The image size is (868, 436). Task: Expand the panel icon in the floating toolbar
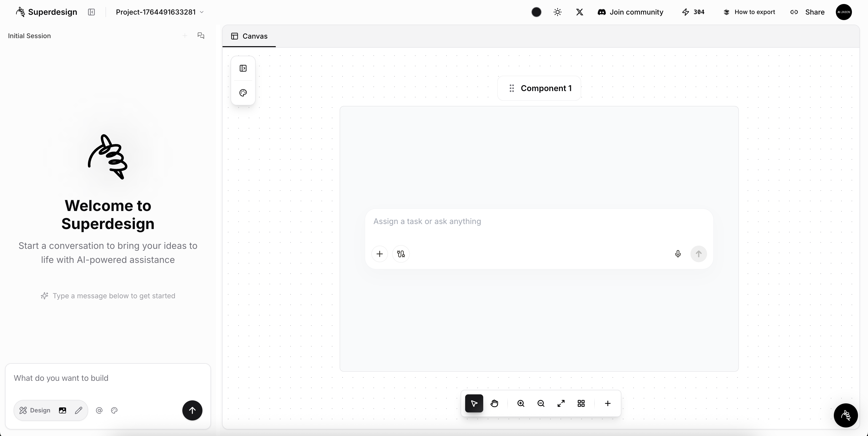[x=243, y=69]
